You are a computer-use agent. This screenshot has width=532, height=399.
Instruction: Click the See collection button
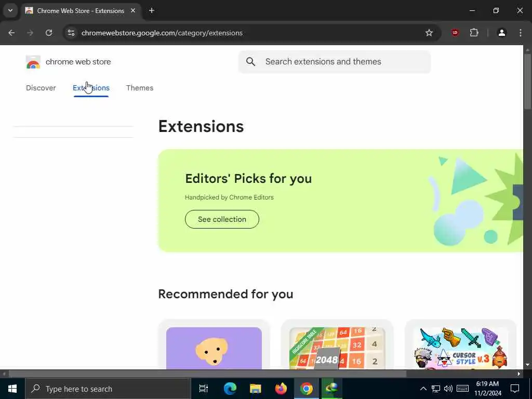click(222, 219)
